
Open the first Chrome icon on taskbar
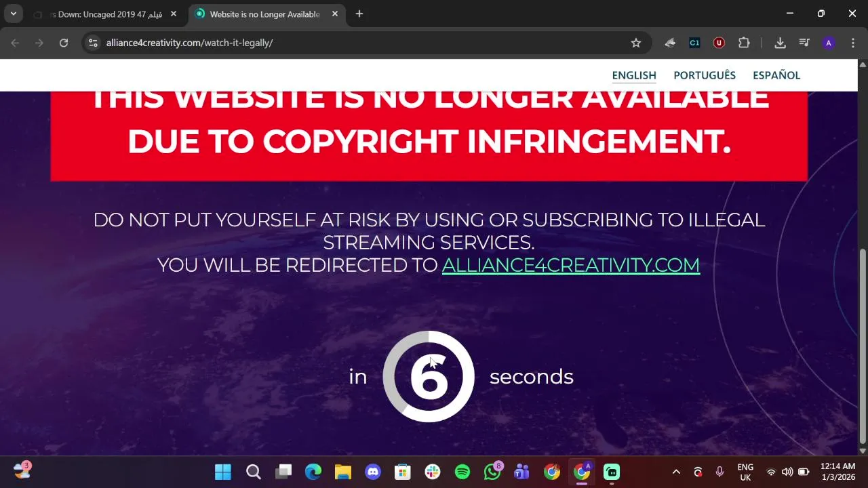point(552,472)
